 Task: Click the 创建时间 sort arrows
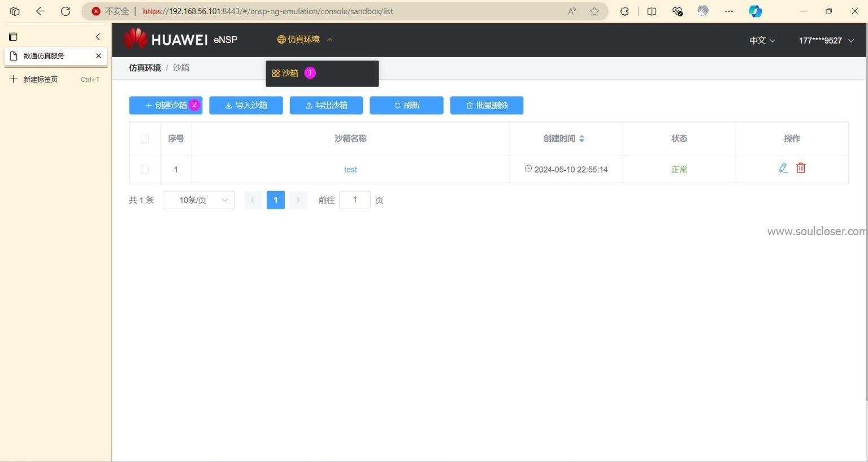point(581,139)
